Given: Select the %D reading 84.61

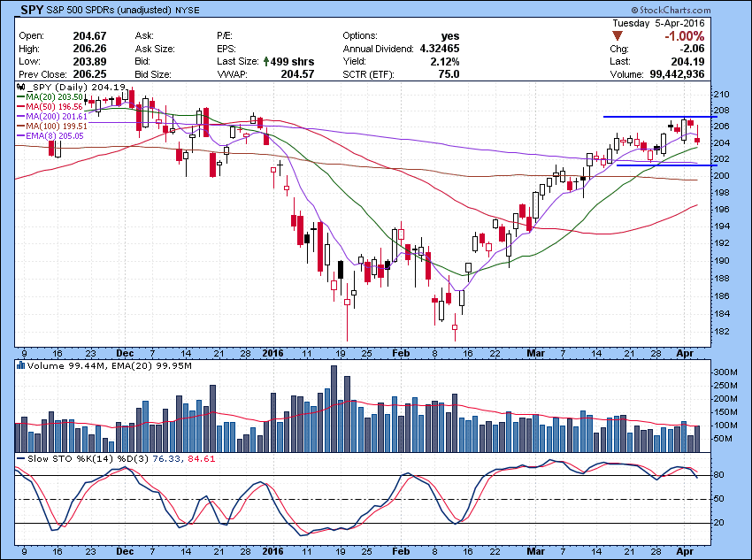Looking at the screenshot, I should 202,459.
